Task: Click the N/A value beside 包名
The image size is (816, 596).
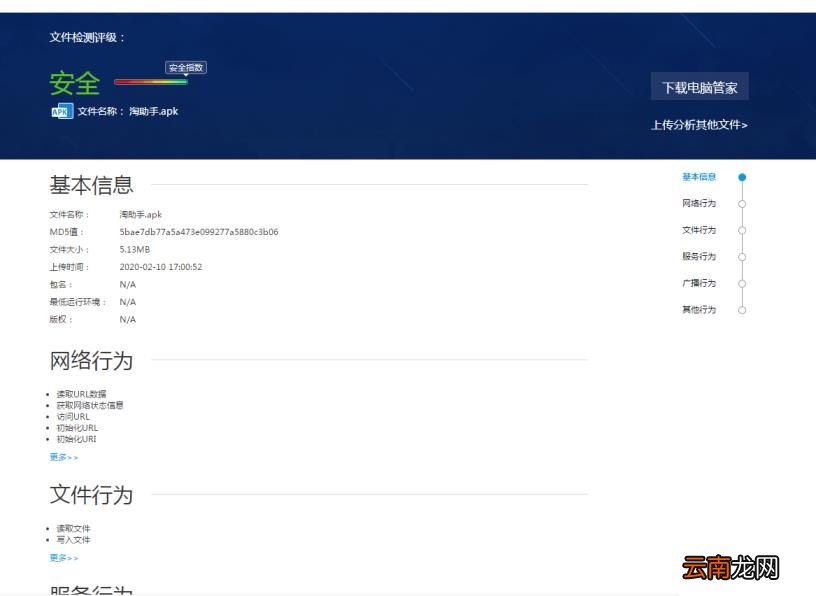Action: (128, 285)
